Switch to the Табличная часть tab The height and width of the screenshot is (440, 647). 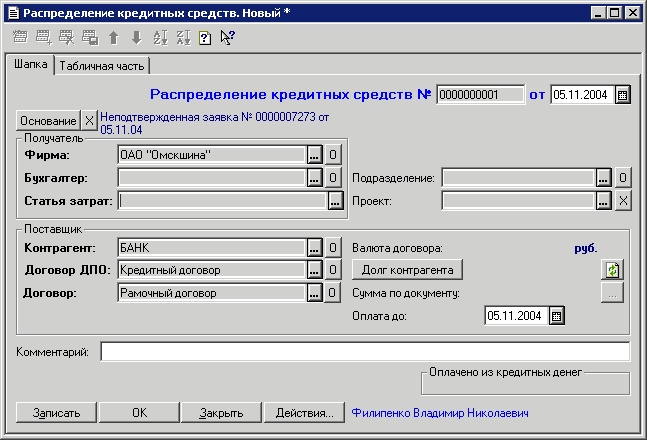click(x=102, y=66)
